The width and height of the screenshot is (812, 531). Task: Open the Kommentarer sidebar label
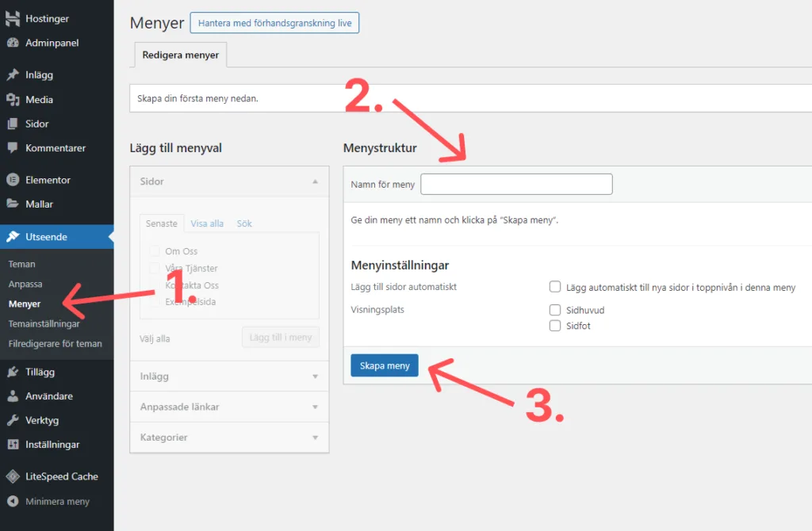pyautogui.click(x=56, y=148)
